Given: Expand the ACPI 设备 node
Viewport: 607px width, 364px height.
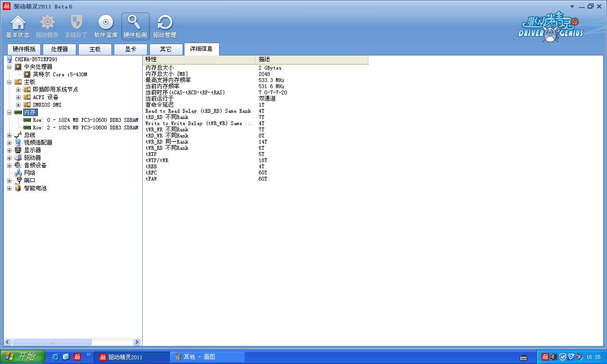Looking at the screenshot, I should [18, 97].
